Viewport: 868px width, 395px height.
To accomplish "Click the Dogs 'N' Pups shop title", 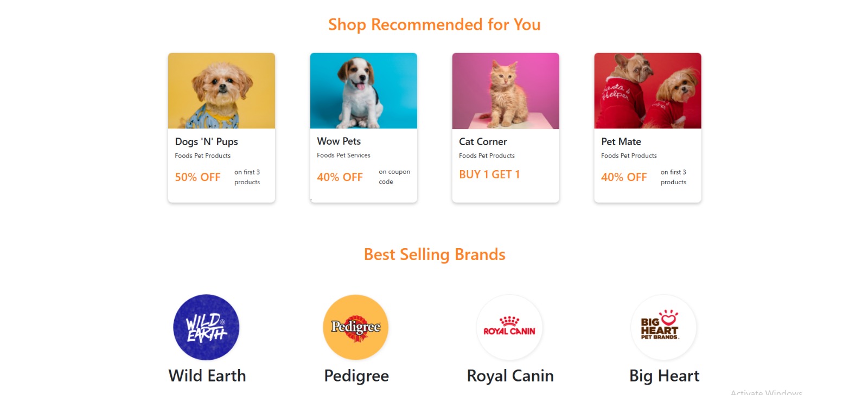I will [x=206, y=141].
